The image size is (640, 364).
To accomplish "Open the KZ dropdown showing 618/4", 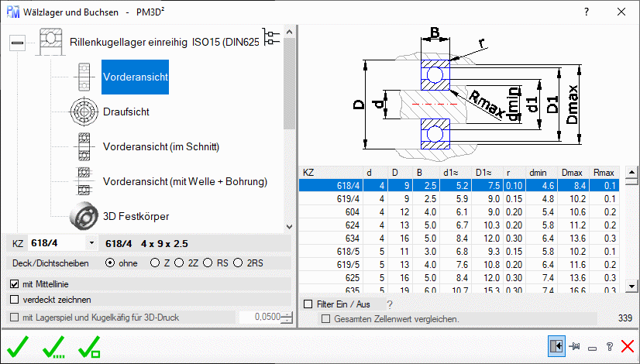I will point(92,243).
